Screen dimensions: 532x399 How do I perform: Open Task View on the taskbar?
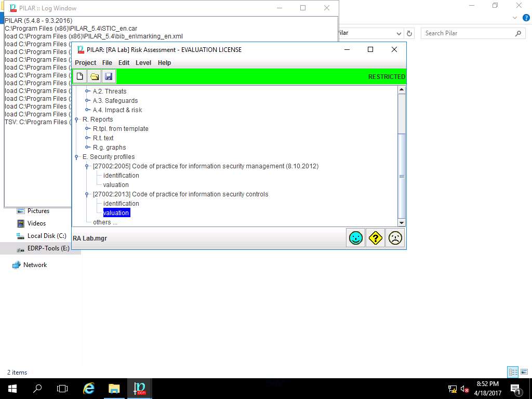coord(62,389)
